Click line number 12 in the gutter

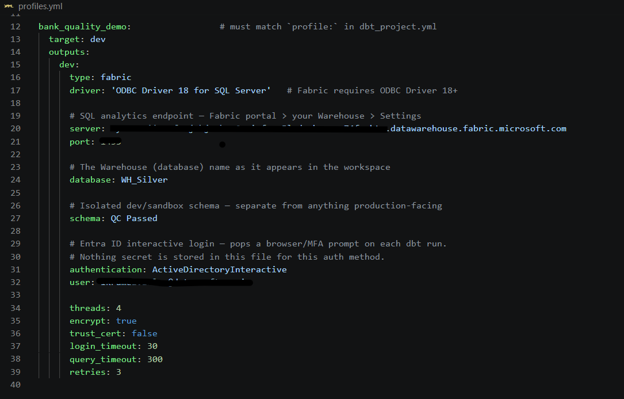(x=15, y=27)
